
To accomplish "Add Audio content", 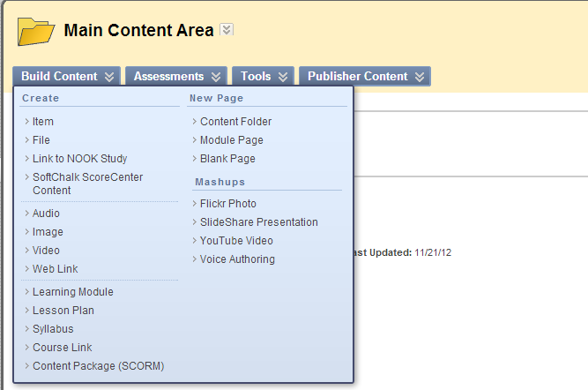I will coord(46,214).
